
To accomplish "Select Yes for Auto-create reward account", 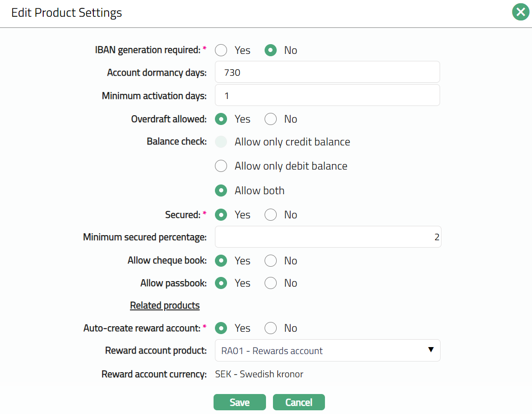I will pos(221,328).
